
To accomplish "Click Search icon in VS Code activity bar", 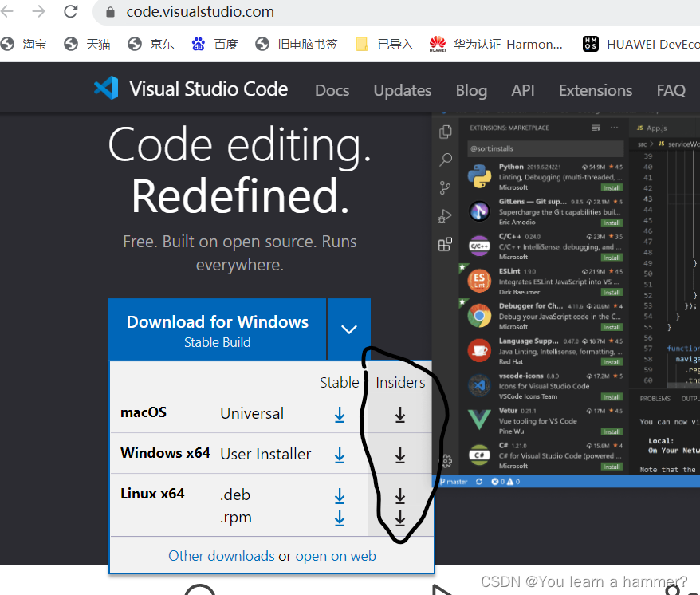I will tap(445, 160).
